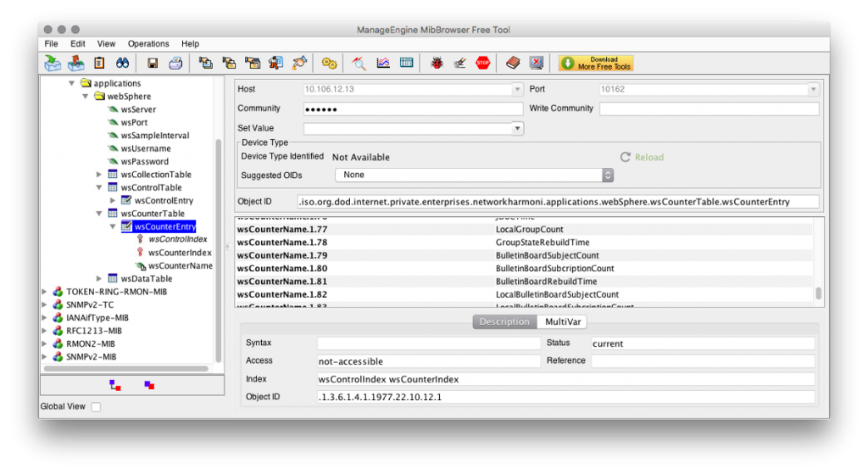Click the printer icon in toolbar

[x=175, y=63]
